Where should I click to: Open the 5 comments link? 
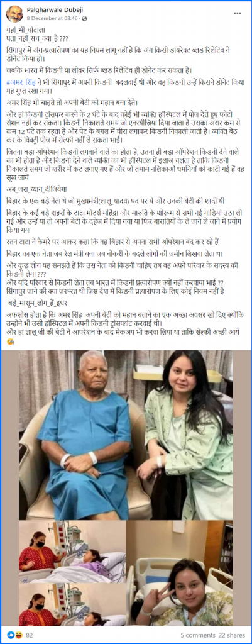pos(197,635)
